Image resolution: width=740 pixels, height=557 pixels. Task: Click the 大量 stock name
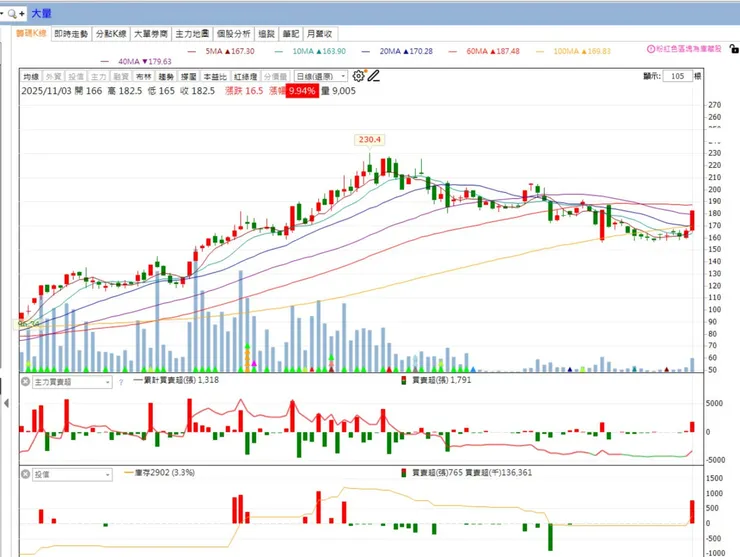(x=41, y=14)
